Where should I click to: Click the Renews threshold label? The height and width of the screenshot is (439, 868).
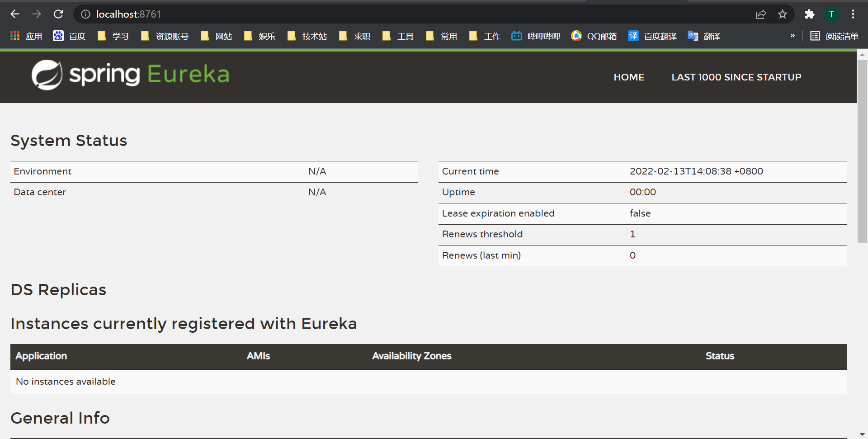(482, 234)
